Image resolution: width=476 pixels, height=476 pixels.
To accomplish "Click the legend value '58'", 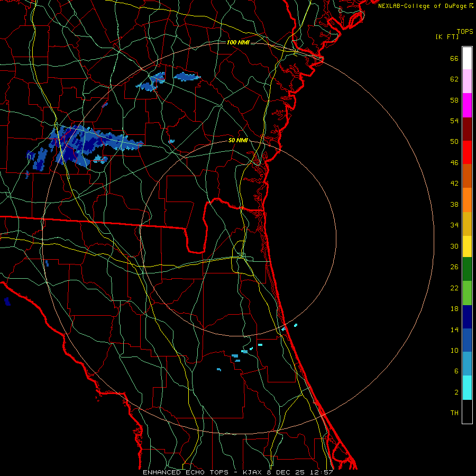I will click(454, 100).
